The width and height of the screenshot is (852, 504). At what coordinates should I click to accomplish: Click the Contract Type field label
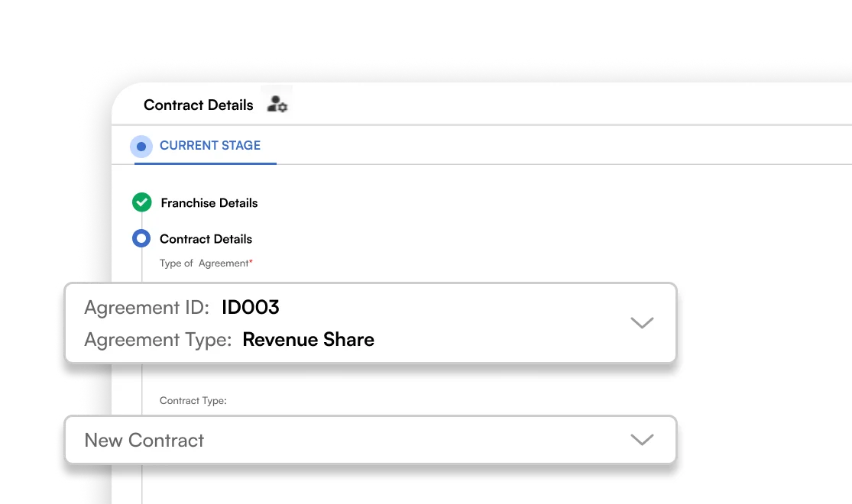193,401
